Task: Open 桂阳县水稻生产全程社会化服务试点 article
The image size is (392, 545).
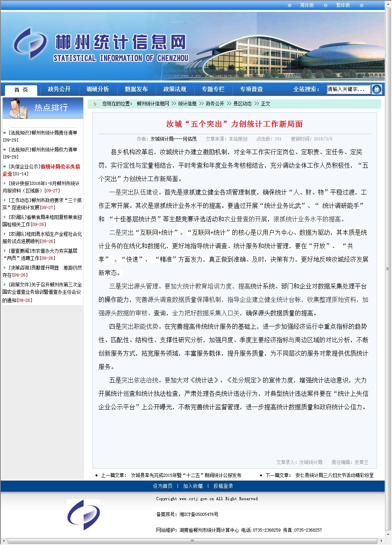Action: coord(42,237)
